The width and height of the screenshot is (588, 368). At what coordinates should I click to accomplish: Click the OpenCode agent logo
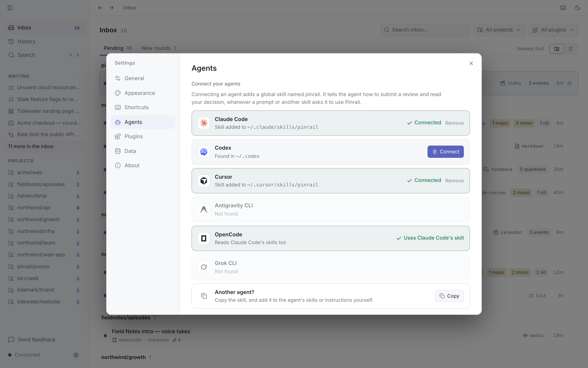pyautogui.click(x=204, y=238)
